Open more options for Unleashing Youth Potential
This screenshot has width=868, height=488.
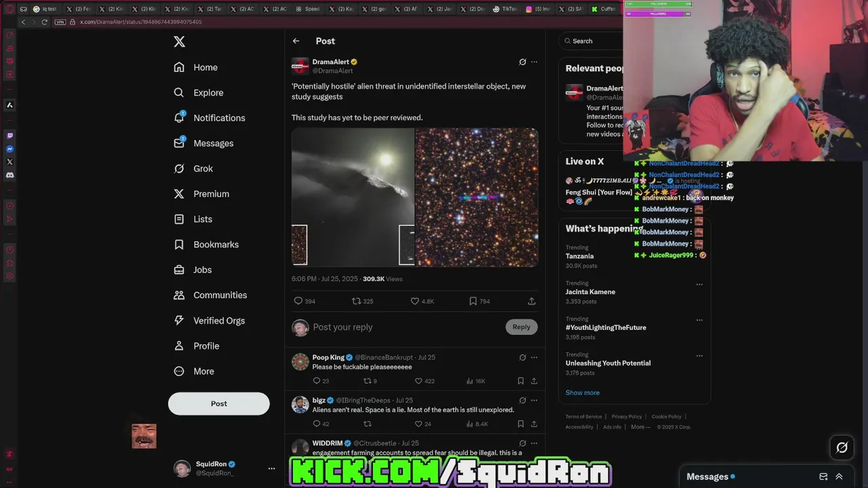(x=699, y=355)
